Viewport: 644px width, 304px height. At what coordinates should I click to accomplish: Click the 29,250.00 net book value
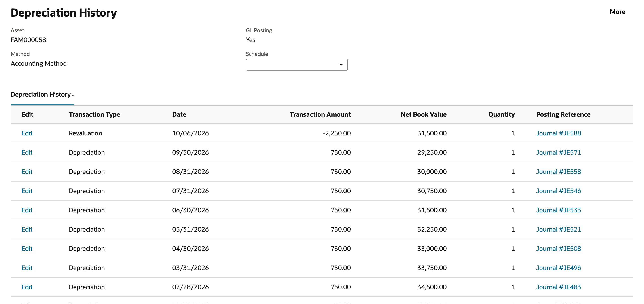[432, 152]
